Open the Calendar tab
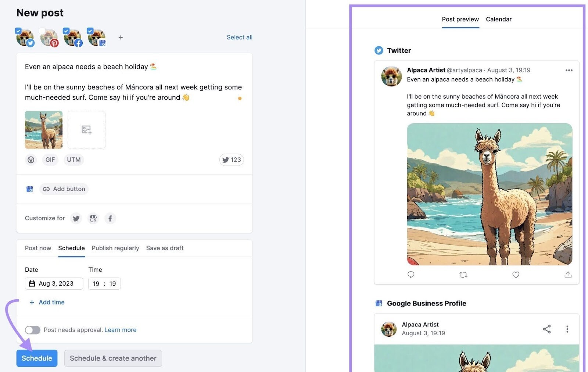 [x=499, y=19]
